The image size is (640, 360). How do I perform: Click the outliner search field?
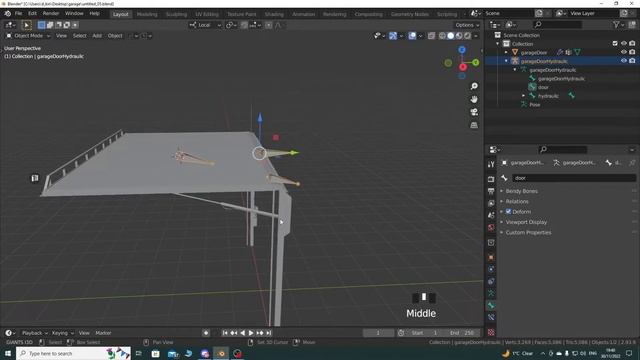point(558,25)
